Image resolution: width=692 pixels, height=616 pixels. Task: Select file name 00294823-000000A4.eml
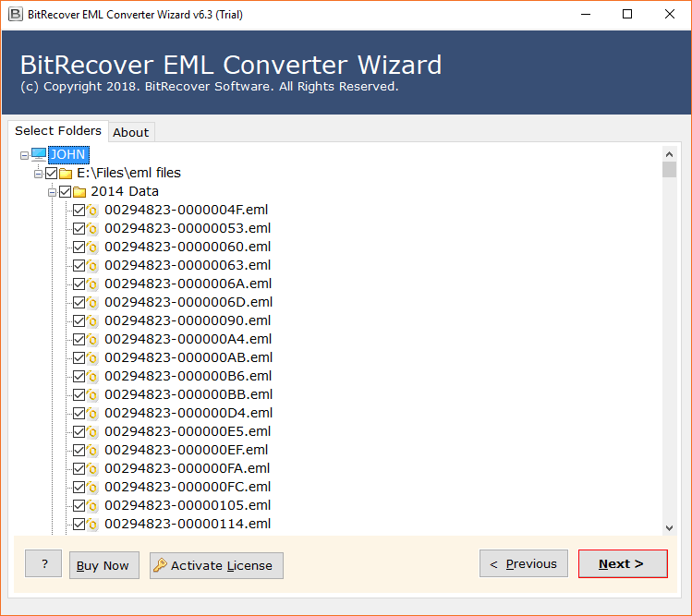pyautogui.click(x=188, y=339)
